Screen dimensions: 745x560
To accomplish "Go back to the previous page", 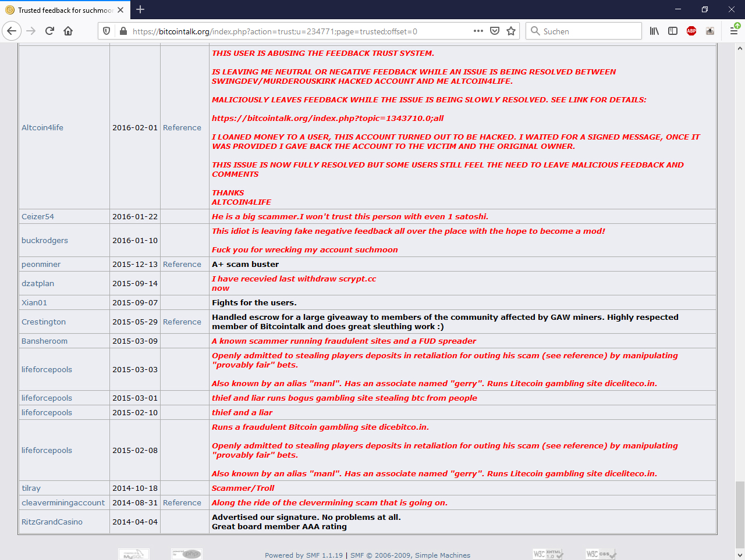I will click(12, 31).
